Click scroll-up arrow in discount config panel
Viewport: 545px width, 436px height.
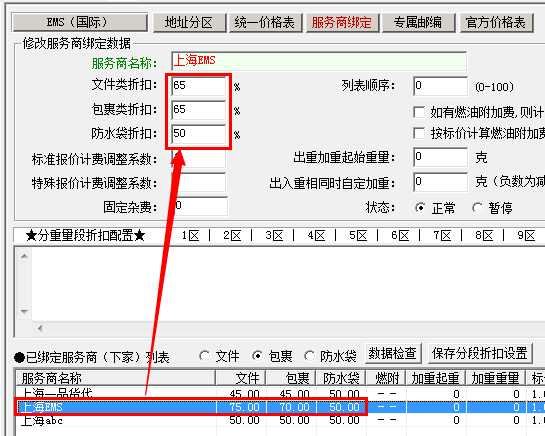[x=24, y=256]
